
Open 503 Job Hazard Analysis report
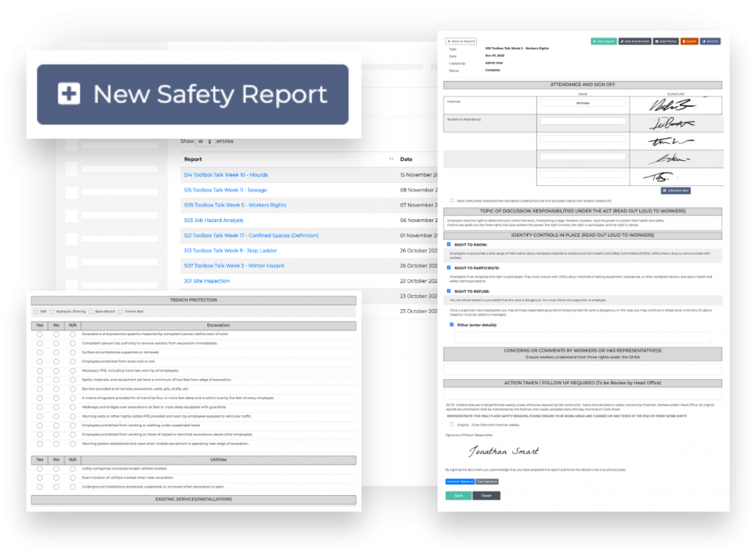point(213,221)
